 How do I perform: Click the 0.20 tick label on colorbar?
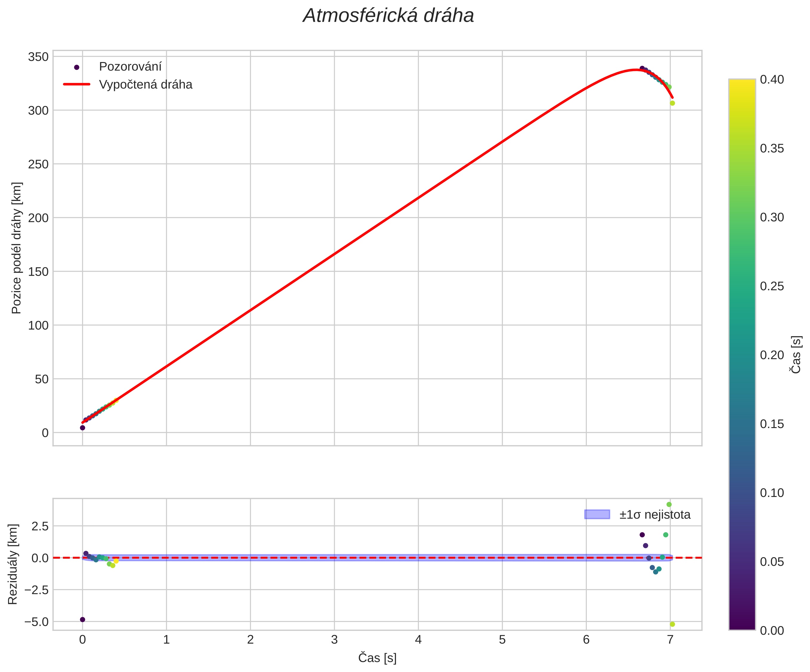(772, 355)
